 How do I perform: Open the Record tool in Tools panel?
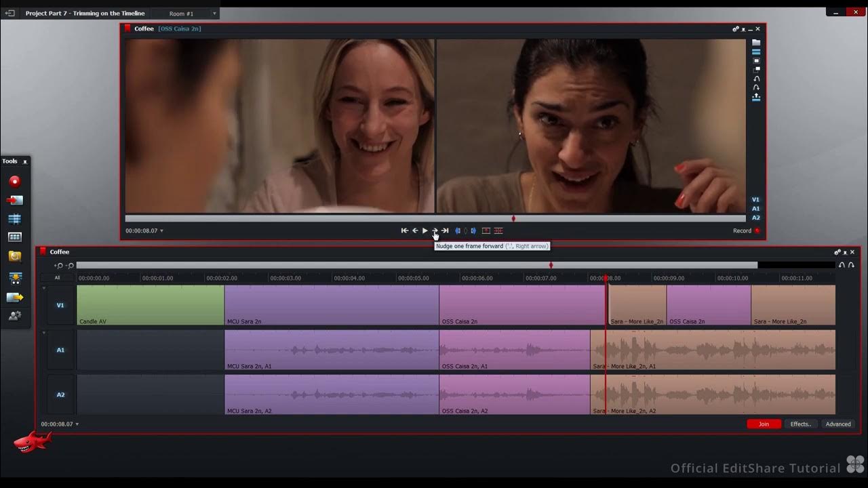point(15,182)
